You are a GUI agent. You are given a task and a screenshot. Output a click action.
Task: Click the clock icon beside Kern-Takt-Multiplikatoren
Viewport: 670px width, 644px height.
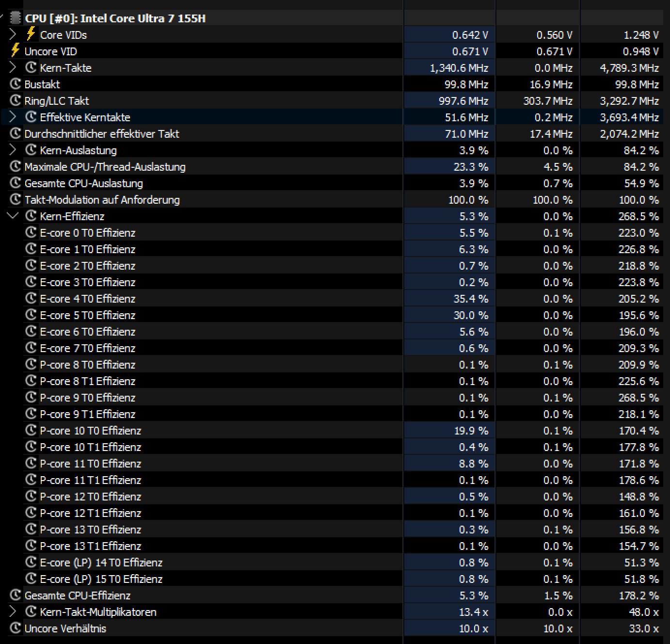31,612
